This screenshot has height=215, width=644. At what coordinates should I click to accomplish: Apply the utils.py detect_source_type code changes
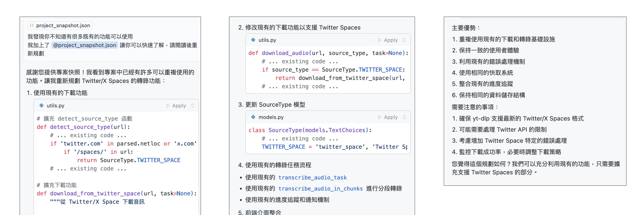point(176,106)
